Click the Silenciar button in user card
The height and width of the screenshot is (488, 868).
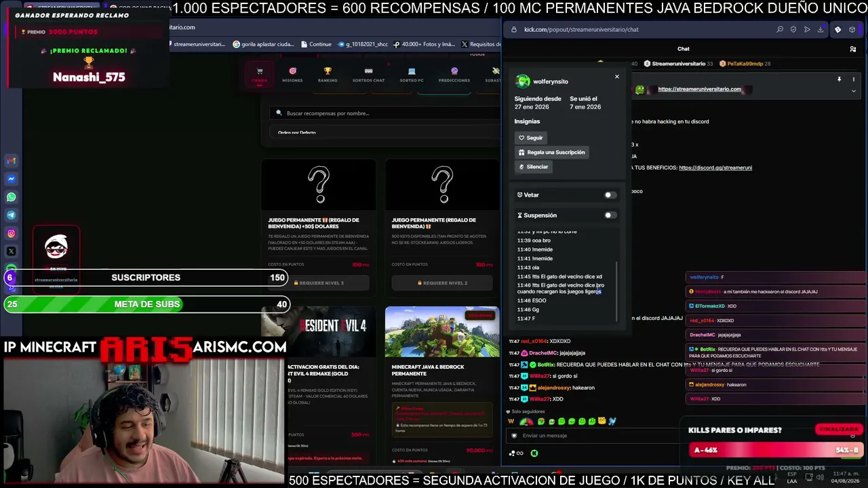point(533,167)
